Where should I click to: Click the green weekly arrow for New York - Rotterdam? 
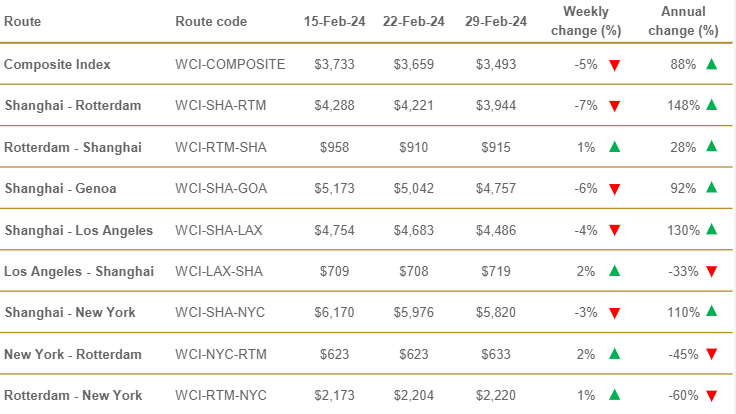614,354
